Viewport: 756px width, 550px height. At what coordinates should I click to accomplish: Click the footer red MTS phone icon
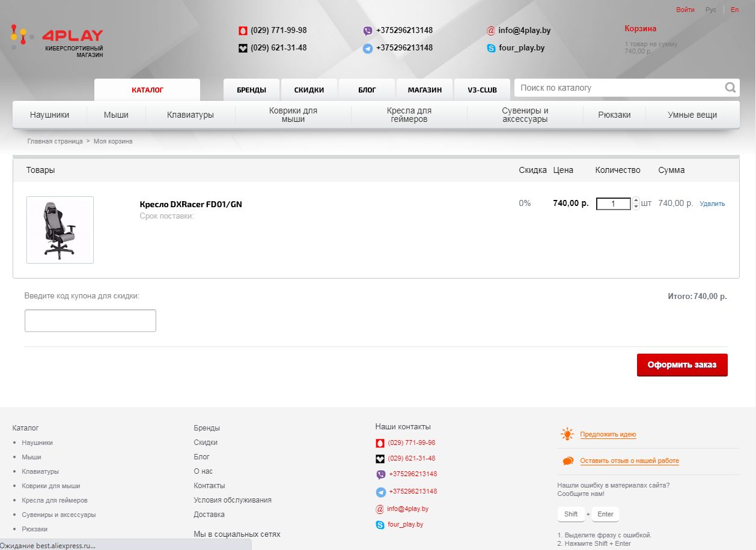(x=380, y=443)
